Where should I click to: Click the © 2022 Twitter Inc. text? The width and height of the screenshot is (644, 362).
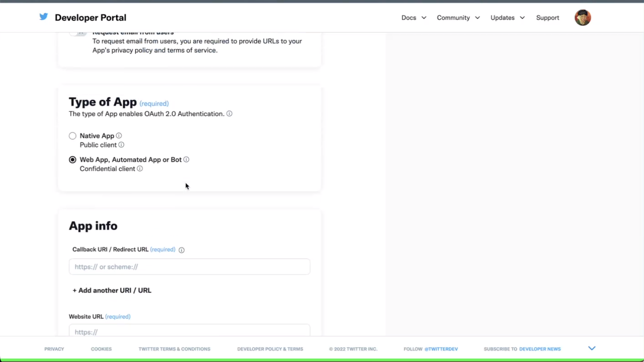353,349
